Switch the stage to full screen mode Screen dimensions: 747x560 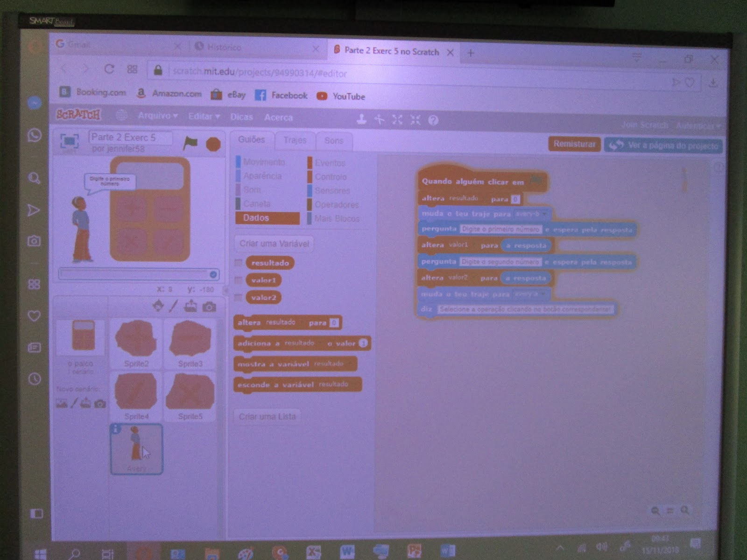[x=70, y=140]
